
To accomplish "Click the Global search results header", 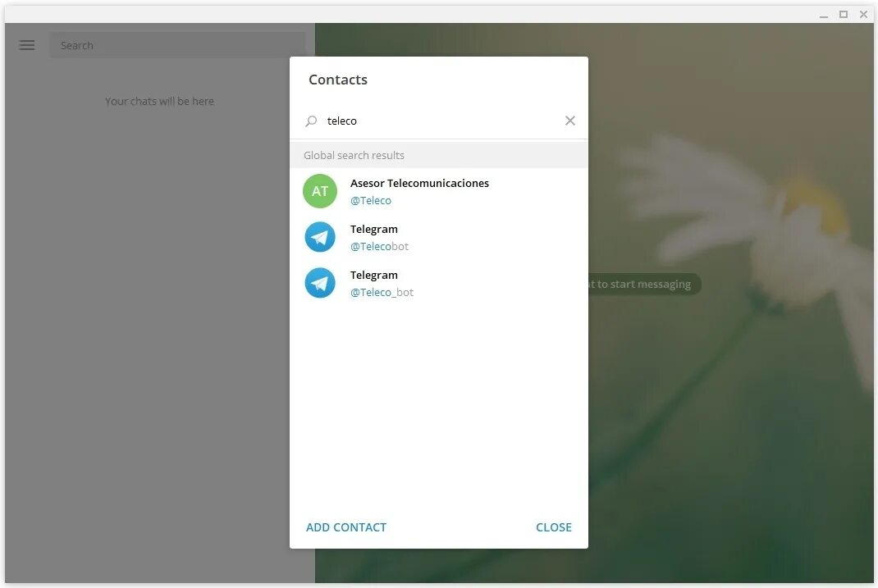I will (x=439, y=155).
